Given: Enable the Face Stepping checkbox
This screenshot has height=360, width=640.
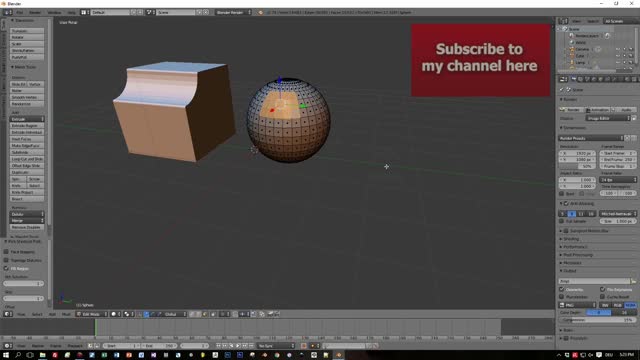Looking at the screenshot, I should (6, 252).
